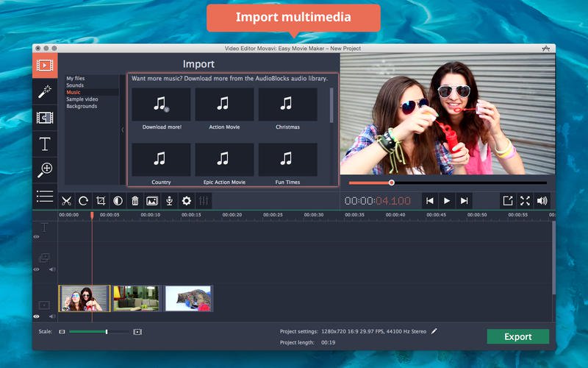The image size is (588, 368).
Task: Toggle visibility of the titles track
Action: tap(37, 237)
